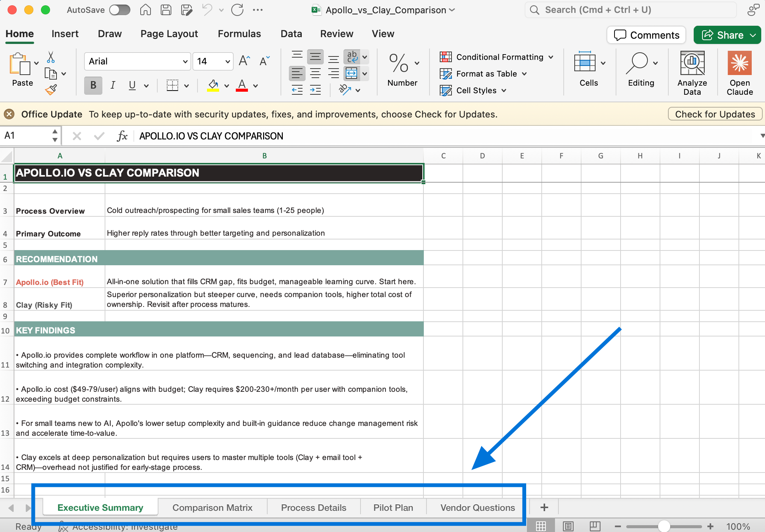Click the Increase Indent icon

point(315,90)
